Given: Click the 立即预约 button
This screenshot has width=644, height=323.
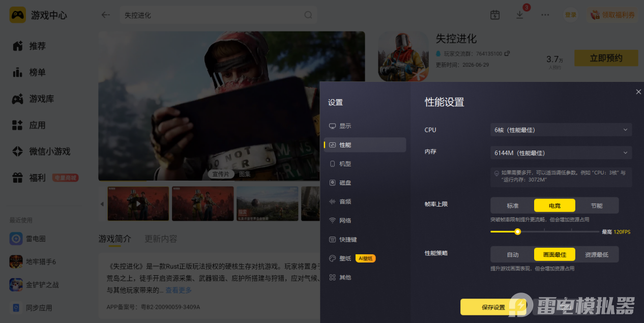Looking at the screenshot, I should 606,58.
